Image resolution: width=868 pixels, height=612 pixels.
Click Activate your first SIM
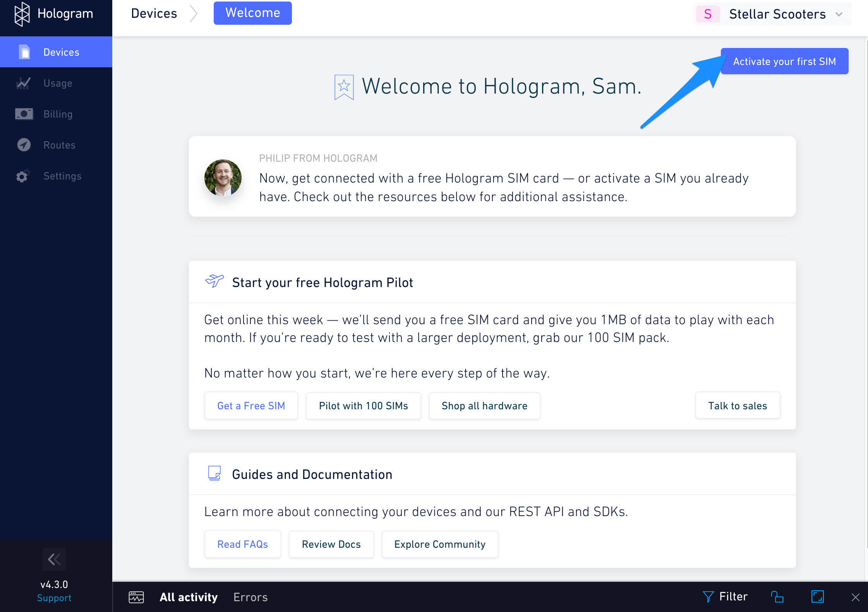784,61
